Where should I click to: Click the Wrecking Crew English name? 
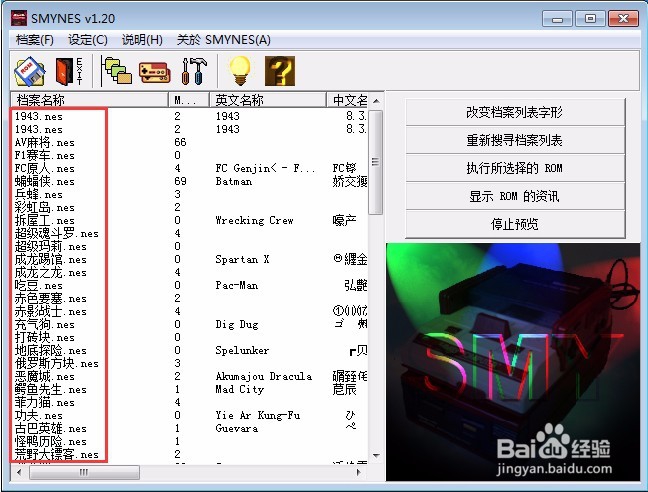coord(254,221)
